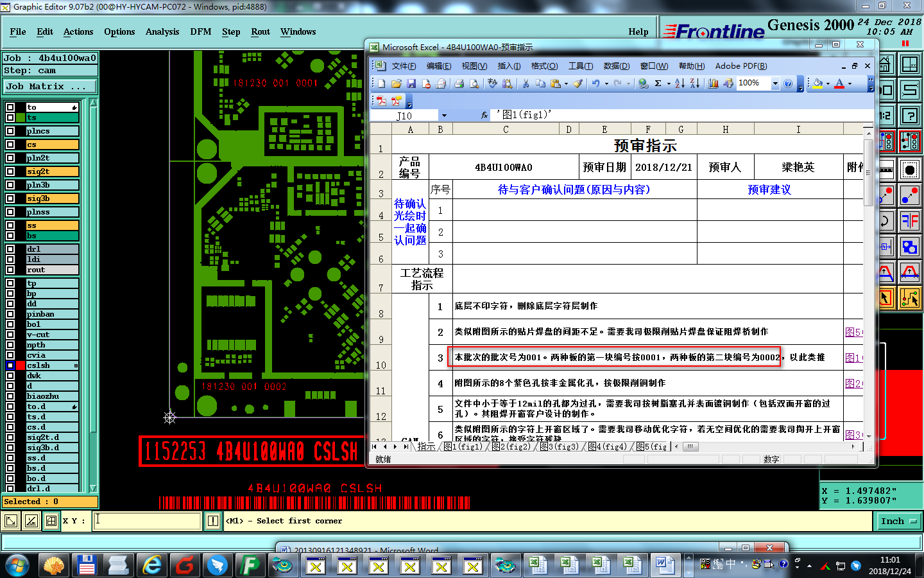Open the Paste options dropdown arrow
The image size is (924, 578).
click(x=566, y=83)
